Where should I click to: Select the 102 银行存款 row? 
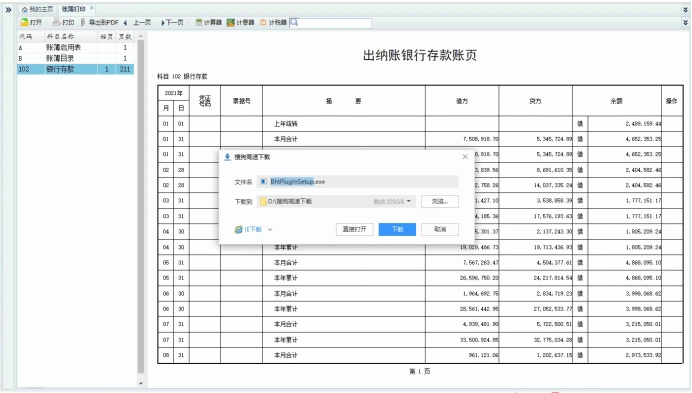75,69
